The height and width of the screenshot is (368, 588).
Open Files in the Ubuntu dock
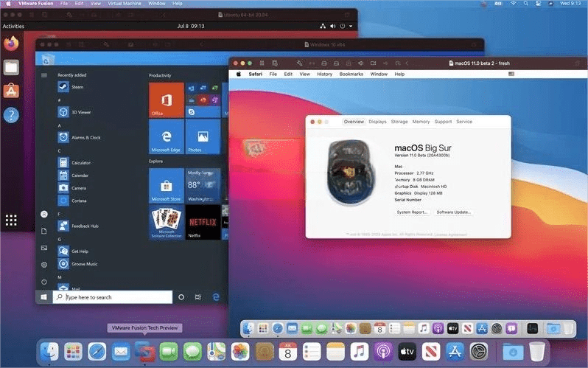[x=11, y=68]
